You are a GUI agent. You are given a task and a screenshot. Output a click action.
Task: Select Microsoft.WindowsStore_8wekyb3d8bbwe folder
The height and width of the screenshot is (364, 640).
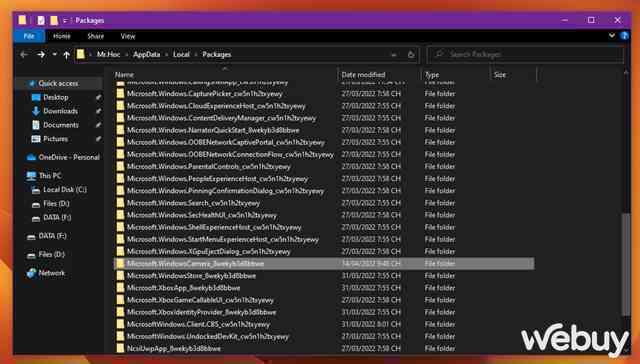pyautogui.click(x=191, y=276)
